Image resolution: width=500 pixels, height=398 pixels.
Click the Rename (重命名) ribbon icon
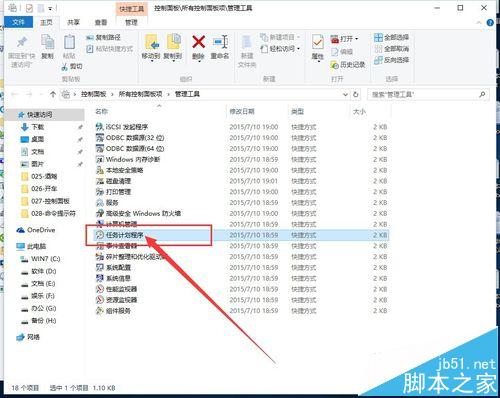pos(220,42)
